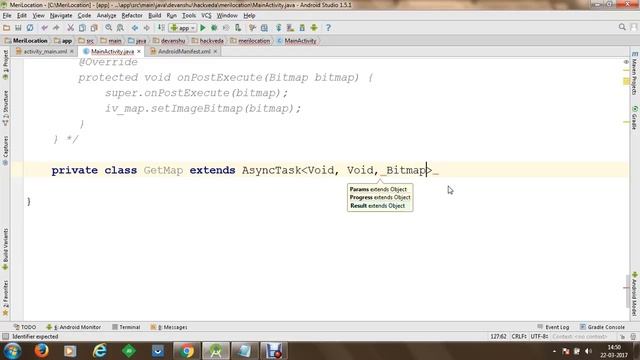
Task: Open the Tools menu
Action: [x=189, y=16]
